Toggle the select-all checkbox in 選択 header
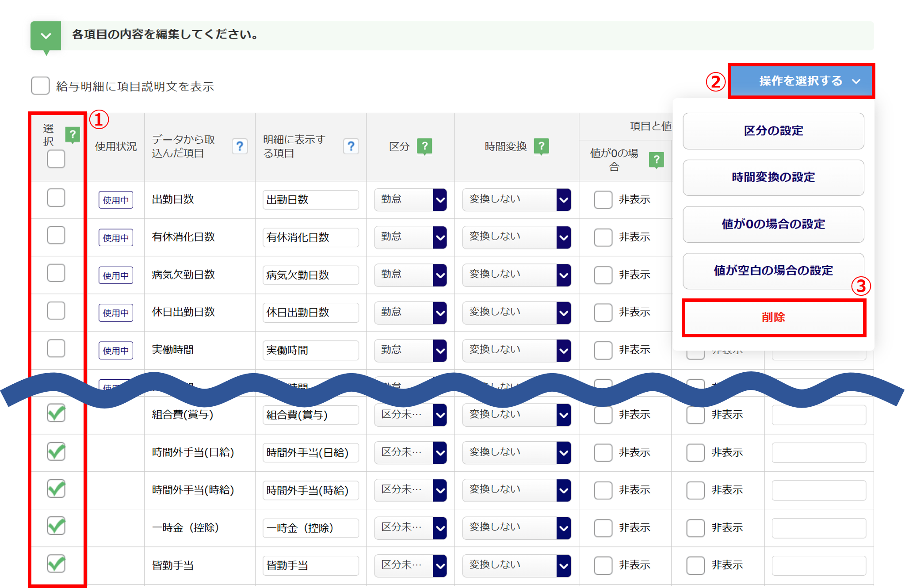905x588 pixels. pos(56,159)
